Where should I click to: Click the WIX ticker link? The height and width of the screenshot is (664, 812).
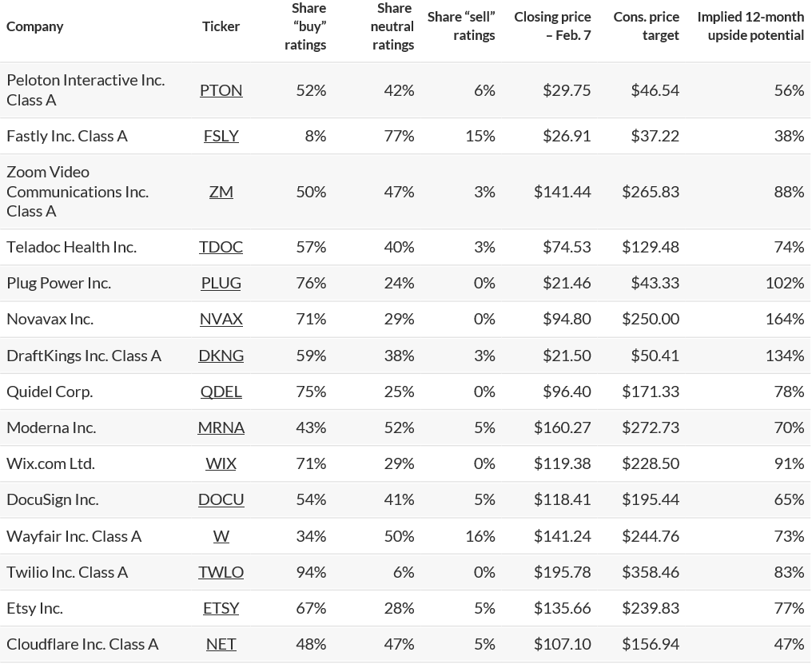tap(221, 463)
